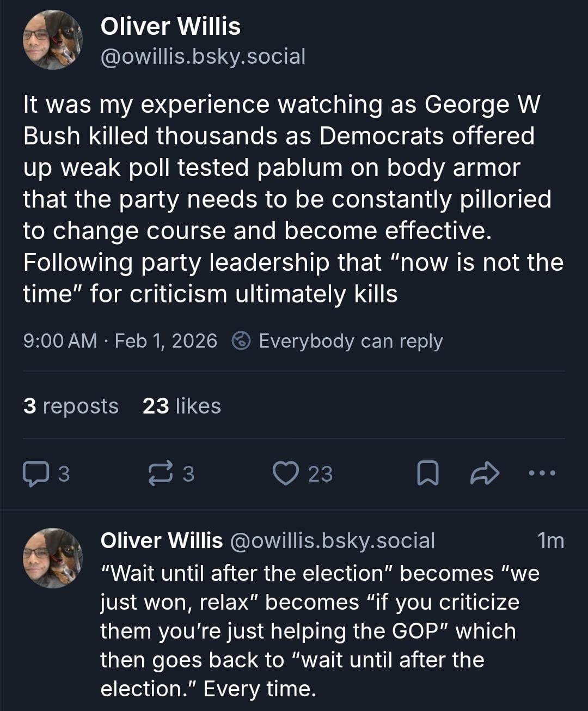Click the @owillis.bsky.social handle in reply

pyautogui.click(x=333, y=540)
